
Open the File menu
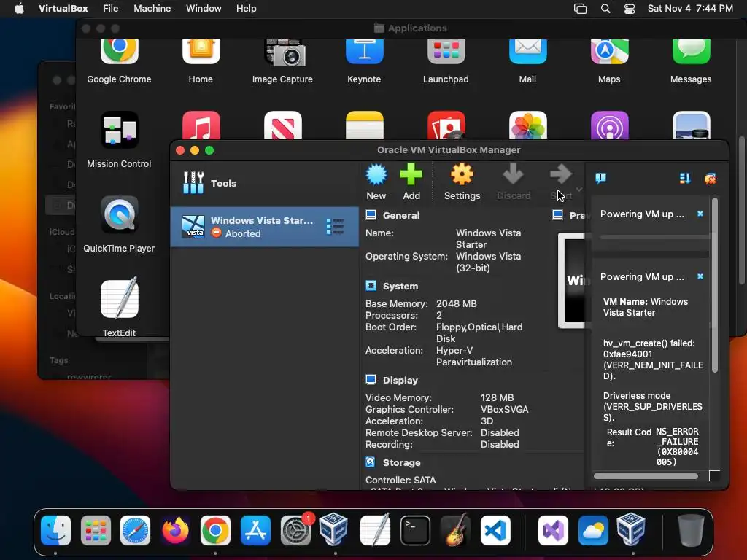tap(111, 9)
